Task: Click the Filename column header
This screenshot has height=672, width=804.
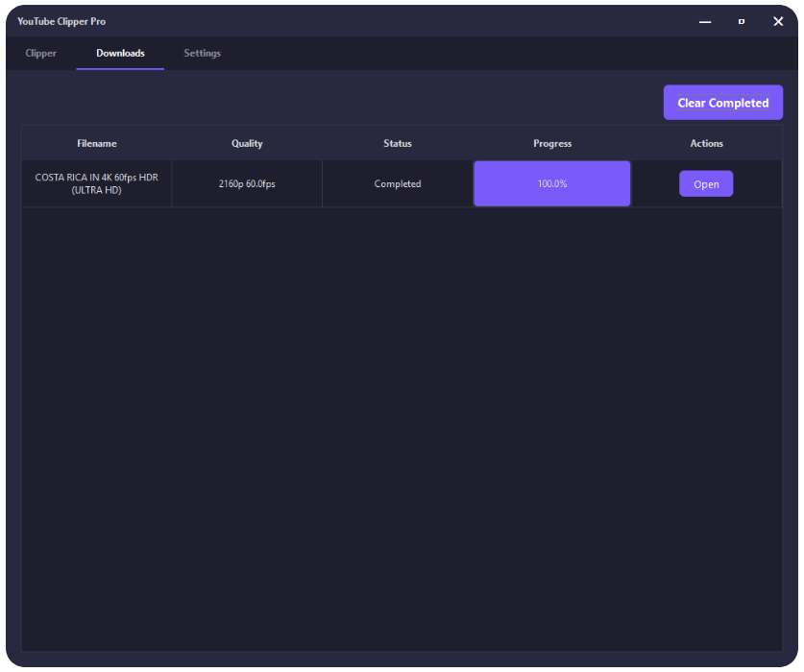Action: (x=97, y=144)
